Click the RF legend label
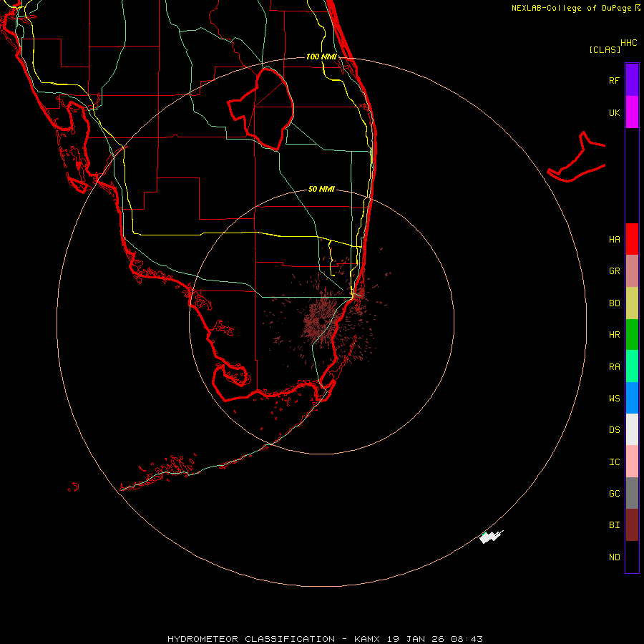Screen dimensions: 644x644 pyautogui.click(x=614, y=80)
